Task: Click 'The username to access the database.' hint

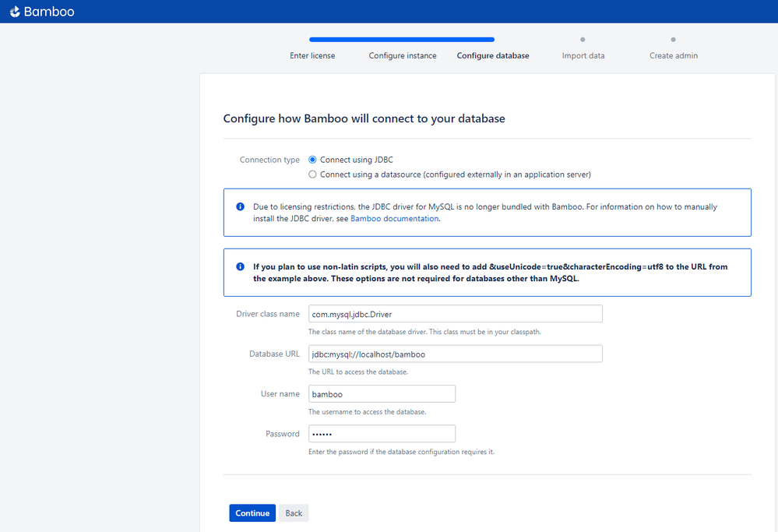Action: pos(367,412)
